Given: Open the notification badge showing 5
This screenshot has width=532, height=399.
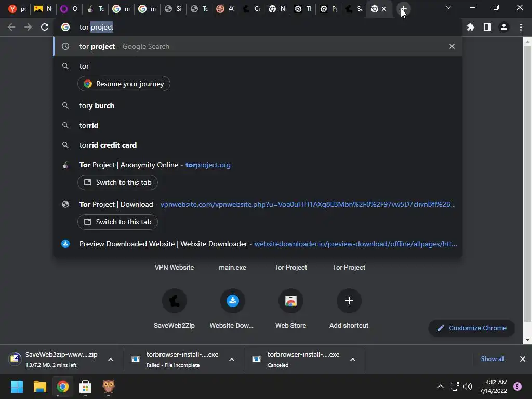Looking at the screenshot, I should pos(517,387).
